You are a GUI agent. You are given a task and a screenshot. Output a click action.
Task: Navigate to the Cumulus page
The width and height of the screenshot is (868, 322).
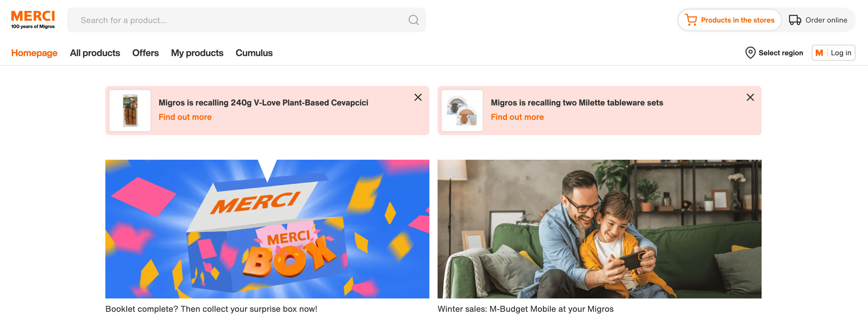(x=254, y=53)
